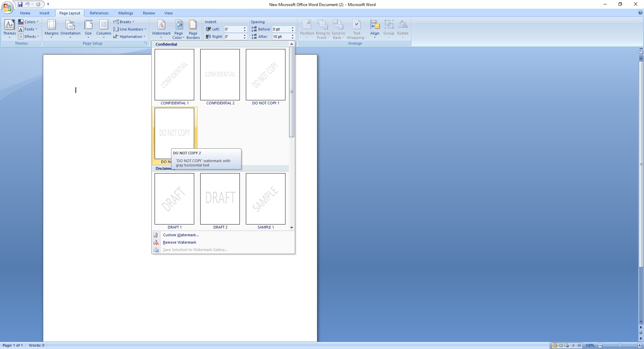Click the Microsoft Word Help icon
Image resolution: width=644 pixels, height=349 pixels.
(x=640, y=13)
